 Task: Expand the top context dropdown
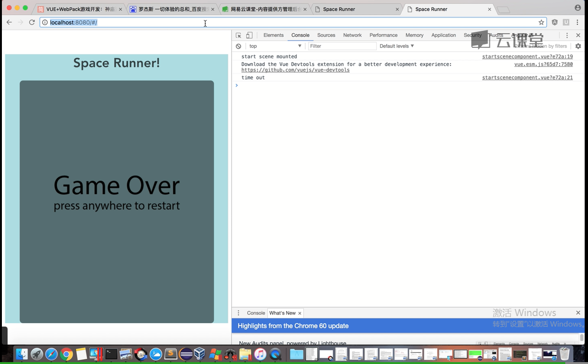pyautogui.click(x=276, y=46)
